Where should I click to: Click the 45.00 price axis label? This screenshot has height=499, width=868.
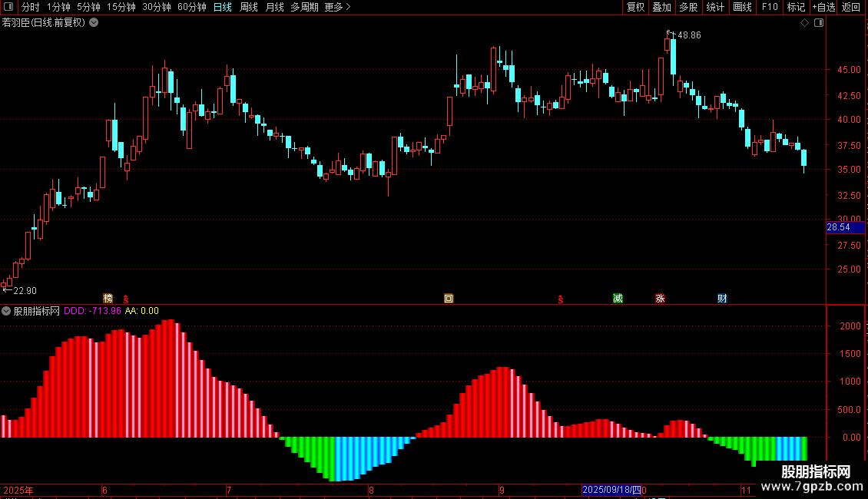pos(849,70)
